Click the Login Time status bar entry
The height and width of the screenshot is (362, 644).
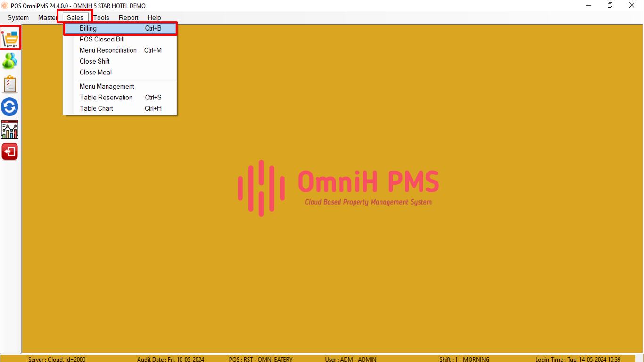(x=578, y=359)
